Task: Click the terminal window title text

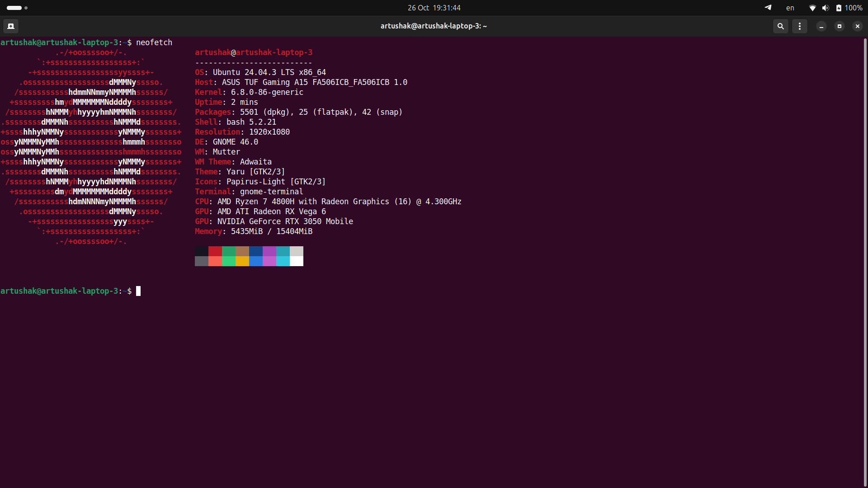Action: point(434,26)
